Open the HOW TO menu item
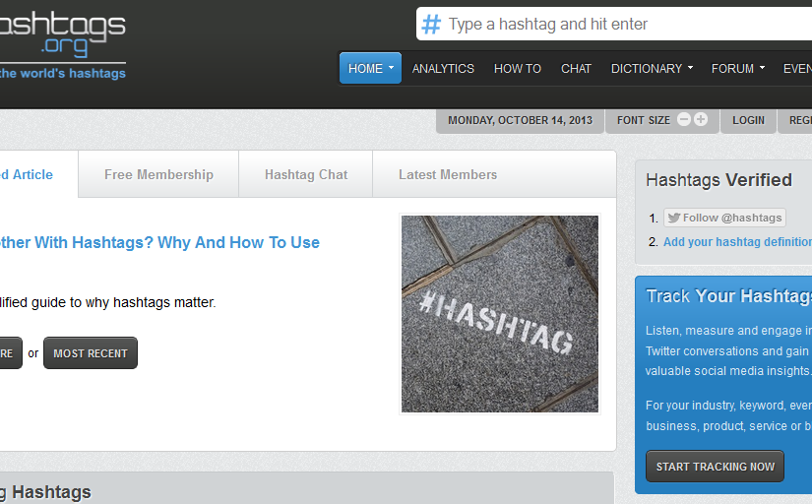The height and width of the screenshot is (504, 812). coord(518,68)
